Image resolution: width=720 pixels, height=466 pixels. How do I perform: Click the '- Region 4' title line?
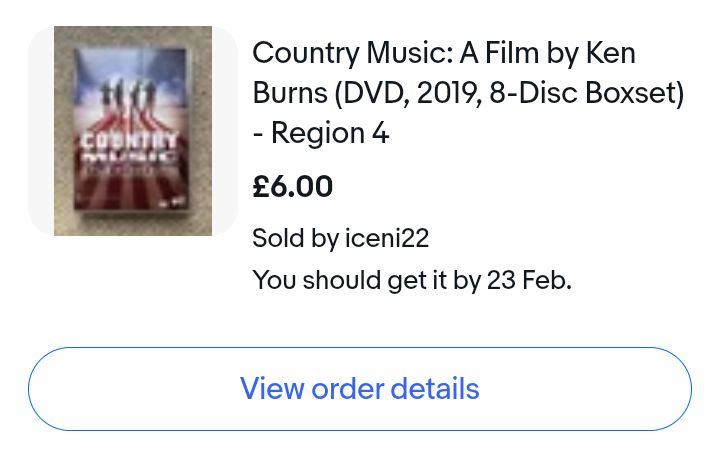tap(320, 133)
